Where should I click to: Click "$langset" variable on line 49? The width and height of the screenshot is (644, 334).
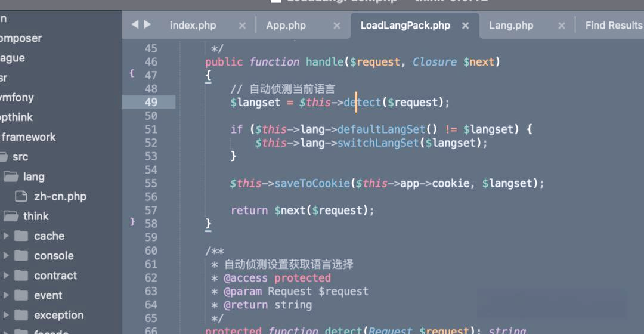(x=255, y=103)
